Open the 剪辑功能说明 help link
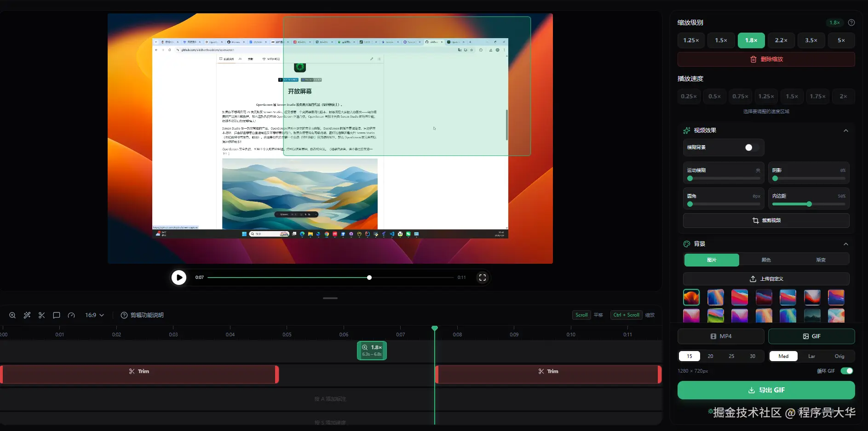This screenshot has height=431, width=868. pyautogui.click(x=142, y=315)
